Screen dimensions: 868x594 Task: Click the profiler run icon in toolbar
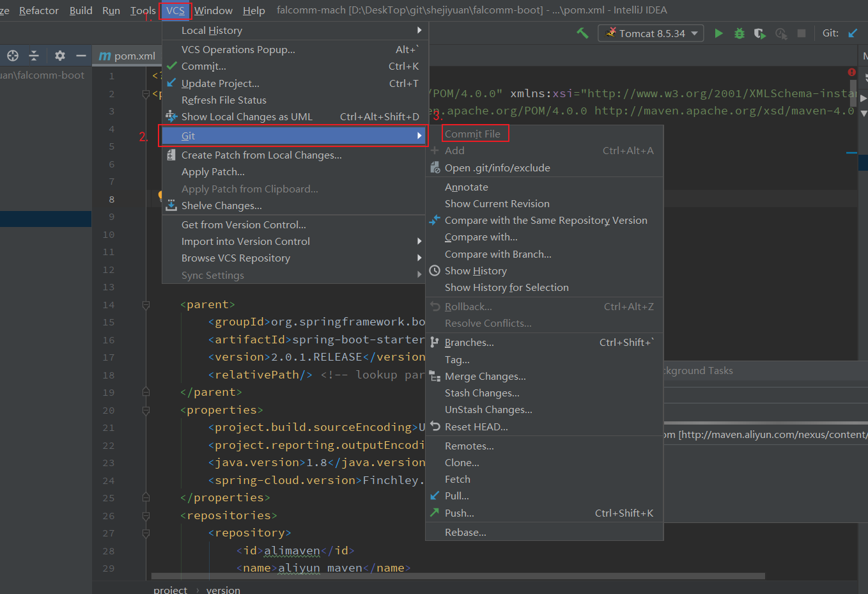click(x=781, y=33)
